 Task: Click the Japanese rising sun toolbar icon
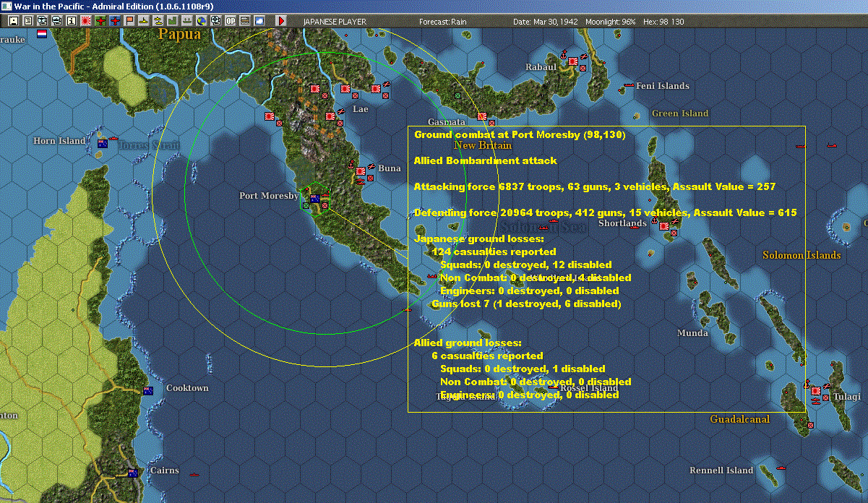pyautogui.click(x=85, y=21)
